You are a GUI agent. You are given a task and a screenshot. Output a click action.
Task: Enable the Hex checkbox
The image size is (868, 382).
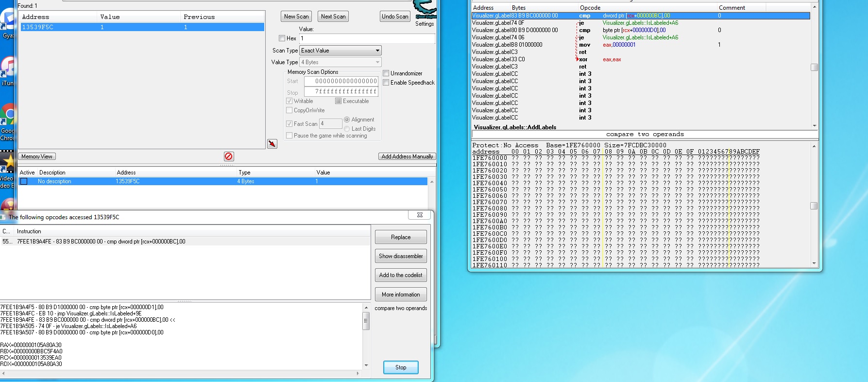tap(282, 38)
